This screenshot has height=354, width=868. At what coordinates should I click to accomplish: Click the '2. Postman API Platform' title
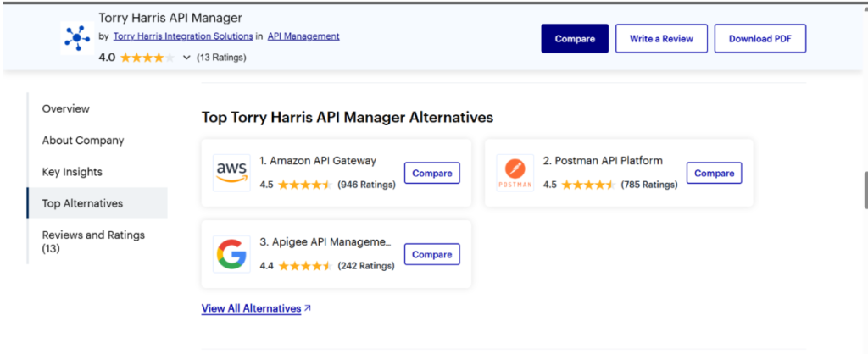[x=603, y=161]
